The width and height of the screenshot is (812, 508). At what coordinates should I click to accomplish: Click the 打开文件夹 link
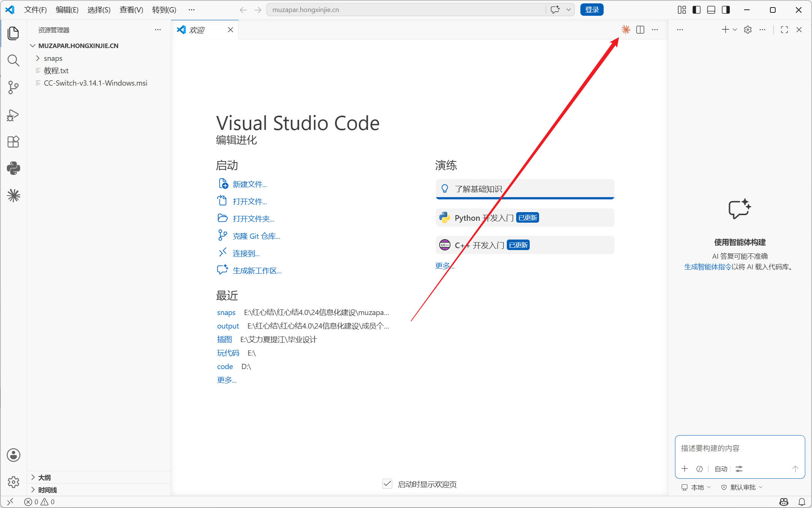point(253,219)
